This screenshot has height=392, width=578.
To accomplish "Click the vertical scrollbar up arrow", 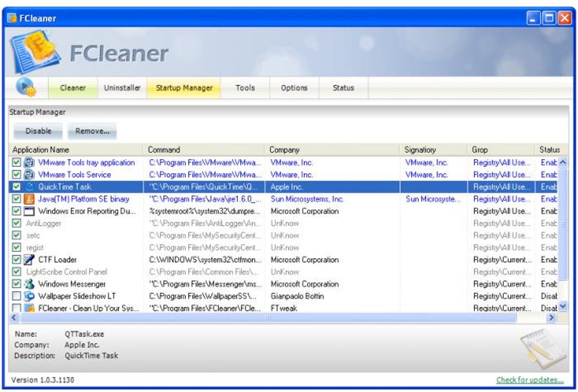I will [x=563, y=162].
